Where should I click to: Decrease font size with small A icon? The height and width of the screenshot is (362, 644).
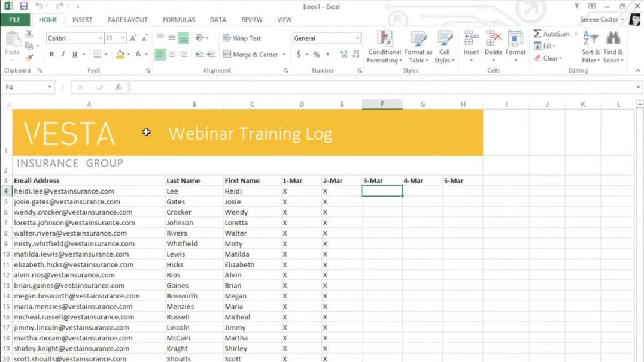click(x=145, y=38)
